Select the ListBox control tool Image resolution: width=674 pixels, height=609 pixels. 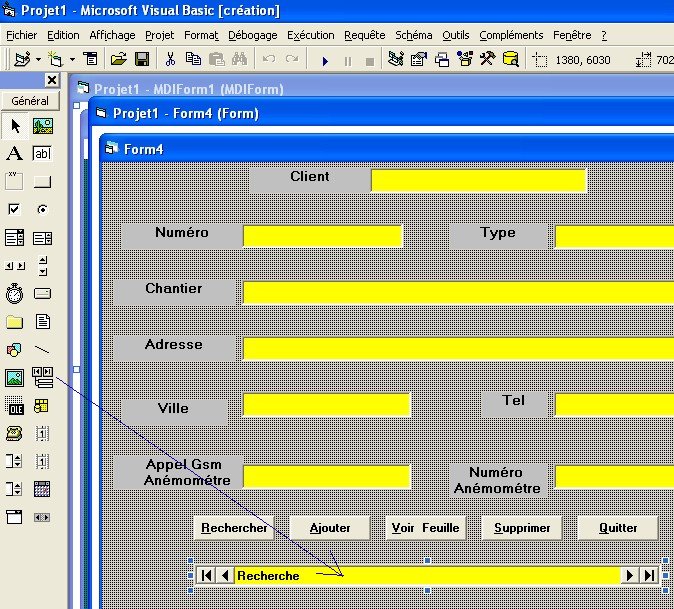(42, 238)
